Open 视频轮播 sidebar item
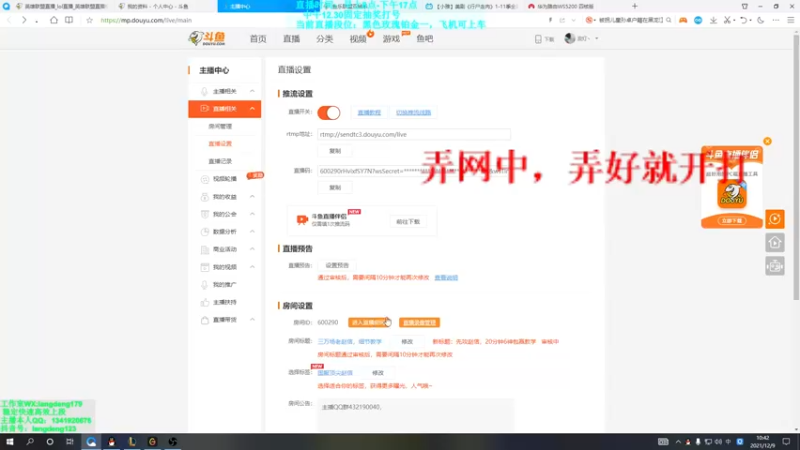The image size is (800, 450). pos(224,179)
